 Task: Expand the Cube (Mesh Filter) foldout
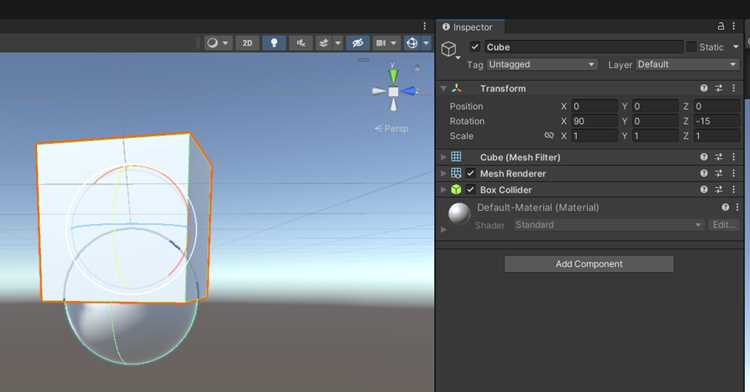(443, 157)
